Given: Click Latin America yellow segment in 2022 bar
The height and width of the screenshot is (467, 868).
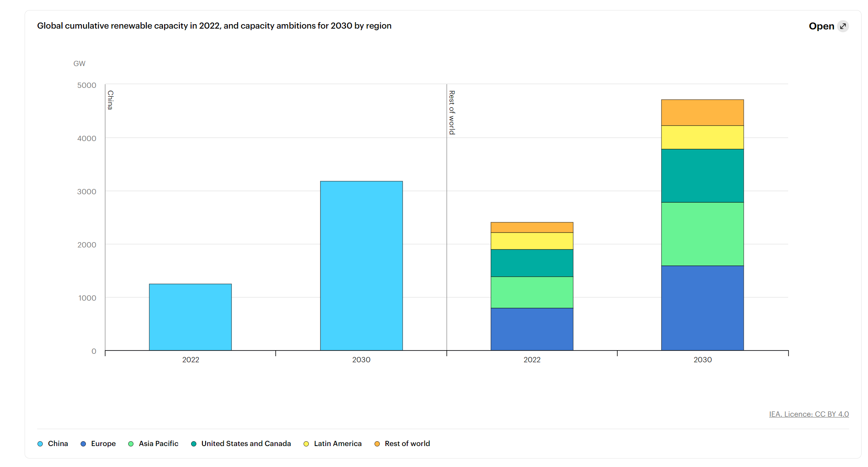Looking at the screenshot, I should tap(532, 241).
